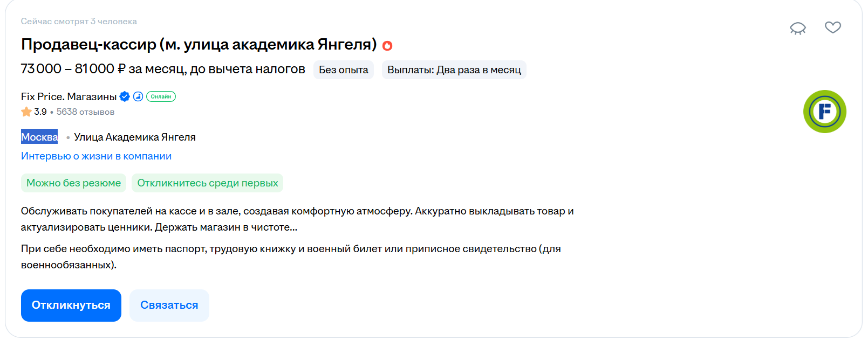Click the Выплаты: Два раза в месяц tag

[x=454, y=70]
